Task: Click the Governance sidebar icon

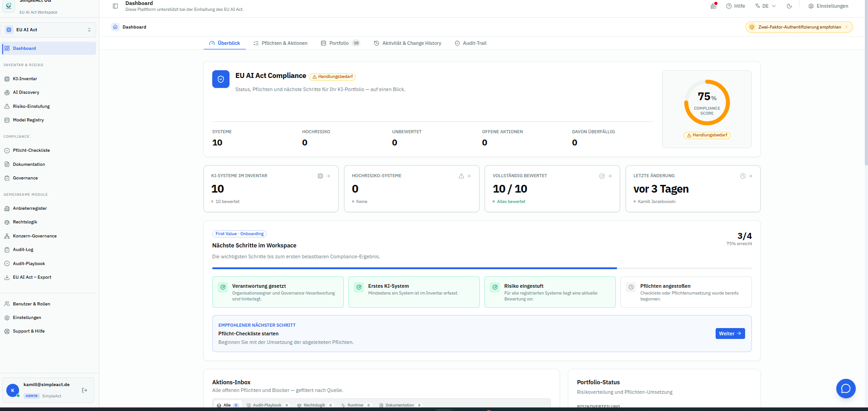Action: tap(7, 178)
